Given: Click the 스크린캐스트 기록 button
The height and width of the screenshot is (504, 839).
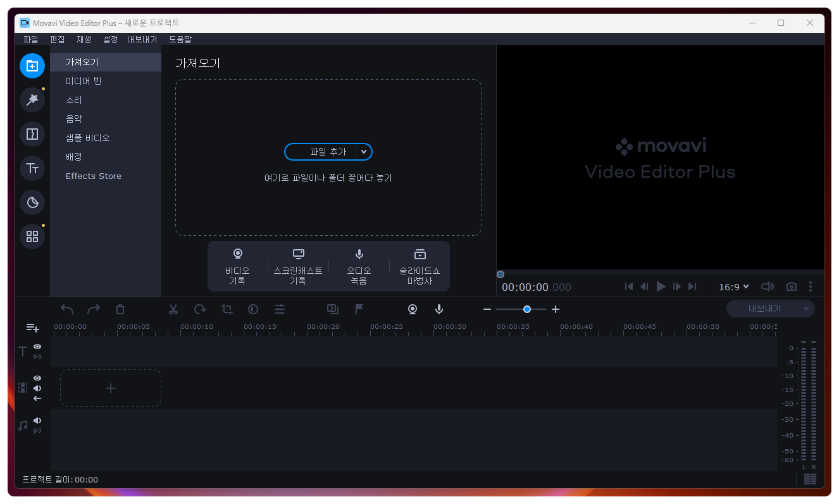Looking at the screenshot, I should pos(298,266).
